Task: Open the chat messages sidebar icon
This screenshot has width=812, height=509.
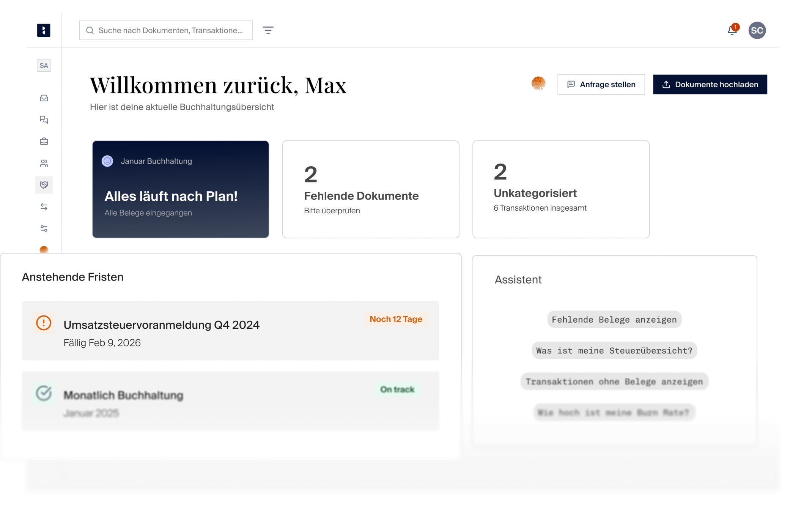Action: coord(44,120)
